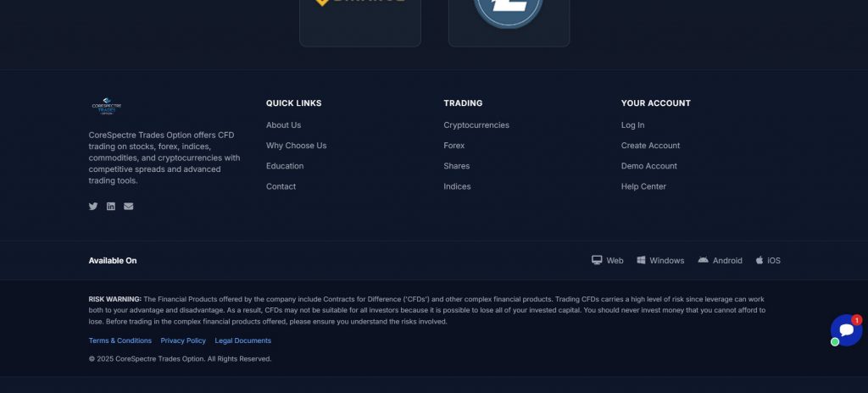The width and height of the screenshot is (868, 393).
Task: Select the iOS Apple icon
Action: tap(759, 260)
